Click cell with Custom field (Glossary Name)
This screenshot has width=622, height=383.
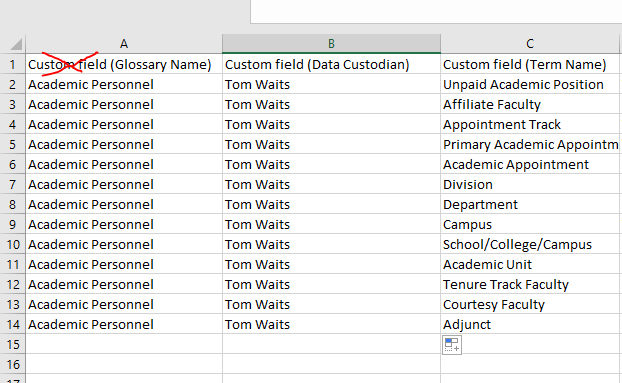pyautogui.click(x=124, y=64)
